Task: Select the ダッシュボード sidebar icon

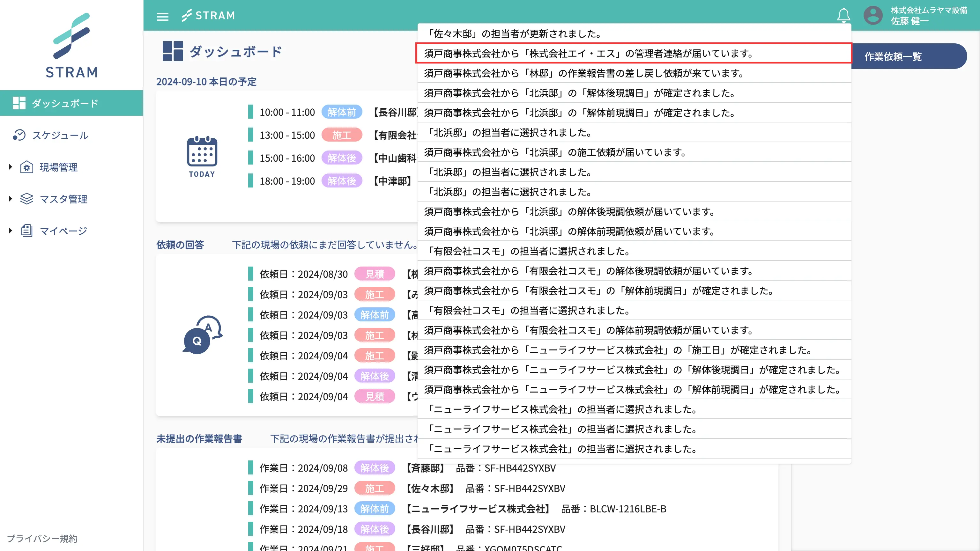Action: (x=19, y=103)
